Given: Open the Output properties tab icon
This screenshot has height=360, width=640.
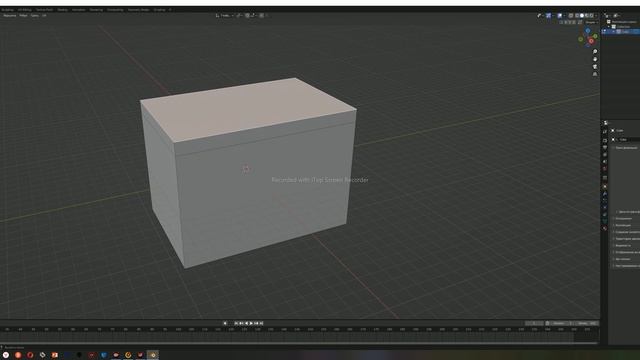Looking at the screenshot, I should [x=605, y=147].
